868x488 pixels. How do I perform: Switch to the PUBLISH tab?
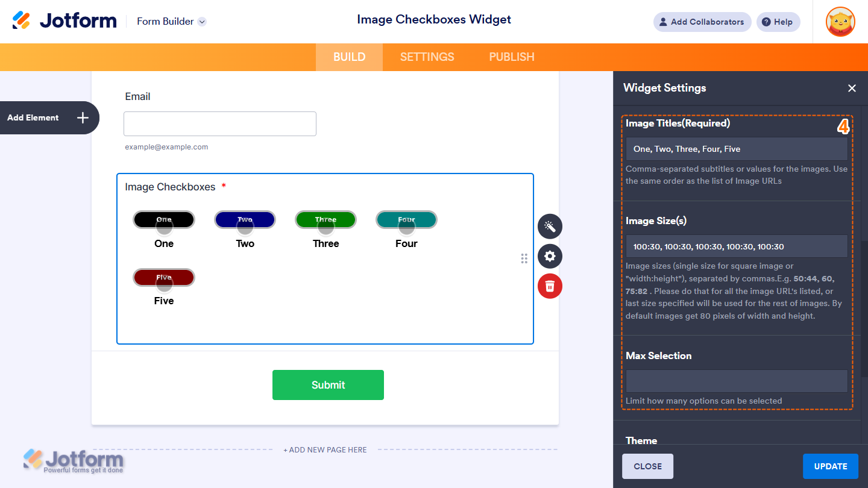click(511, 57)
